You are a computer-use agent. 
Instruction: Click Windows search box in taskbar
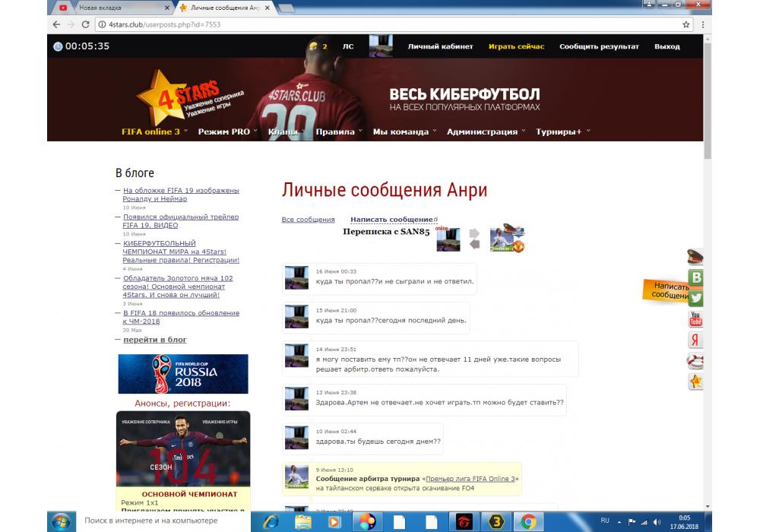[x=163, y=521]
